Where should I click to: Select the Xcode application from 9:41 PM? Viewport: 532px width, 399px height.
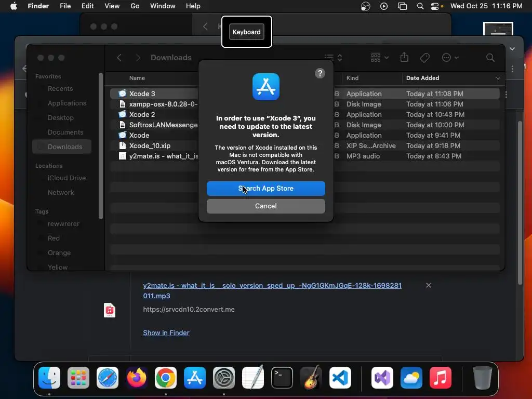(x=304, y=136)
